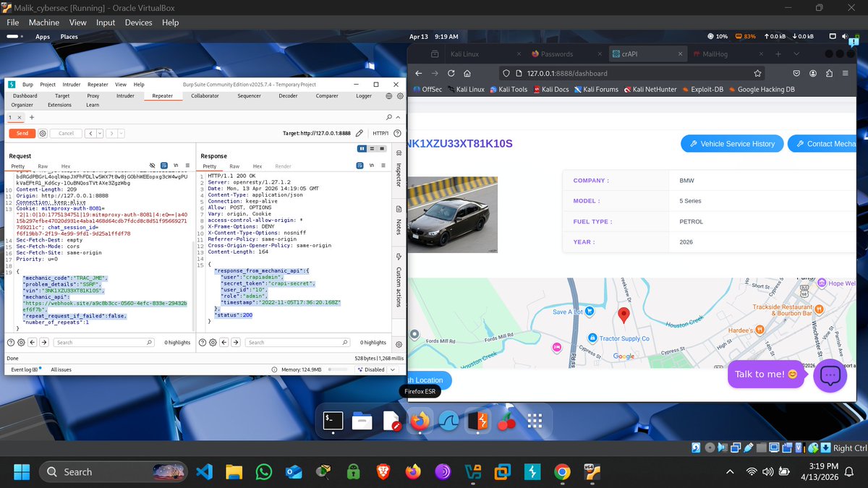Viewport: 868px width, 488px height.
Task: Open the Logger tab in Burp
Action: pyautogui.click(x=364, y=95)
